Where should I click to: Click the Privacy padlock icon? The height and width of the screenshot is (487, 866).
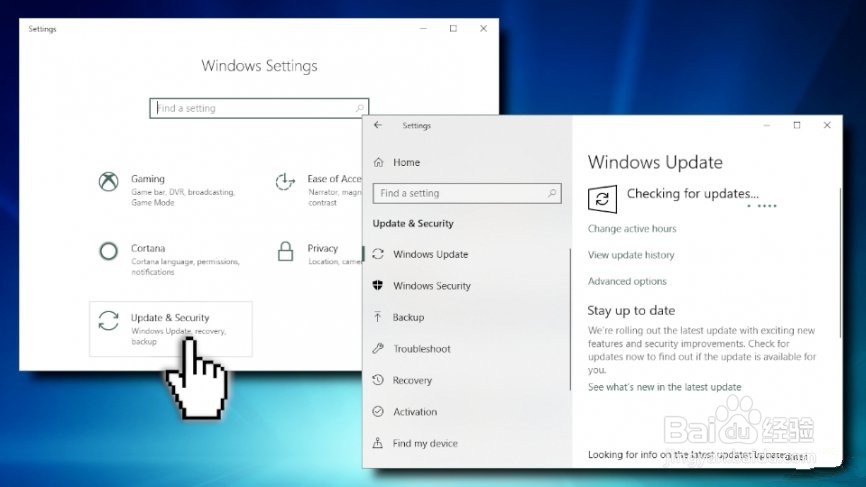point(286,251)
